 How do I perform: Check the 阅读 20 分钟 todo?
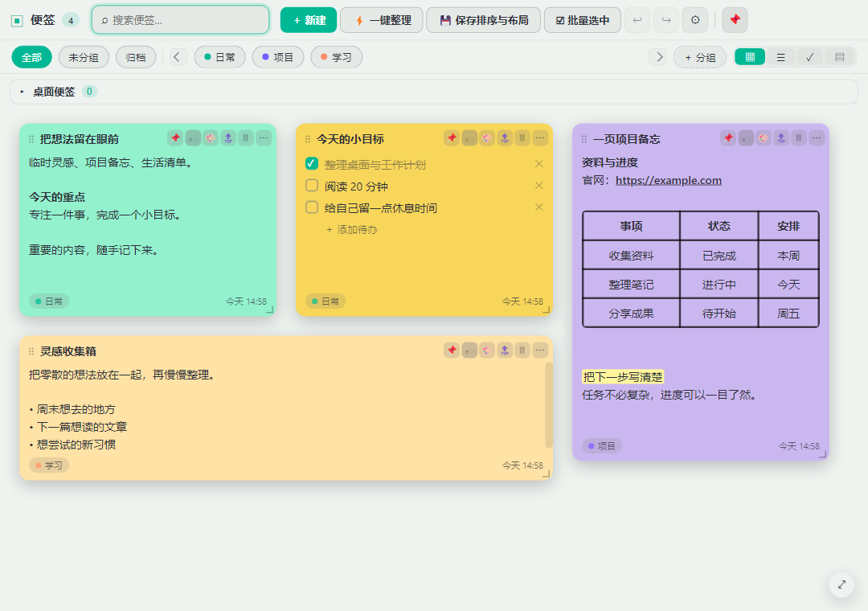coord(312,186)
